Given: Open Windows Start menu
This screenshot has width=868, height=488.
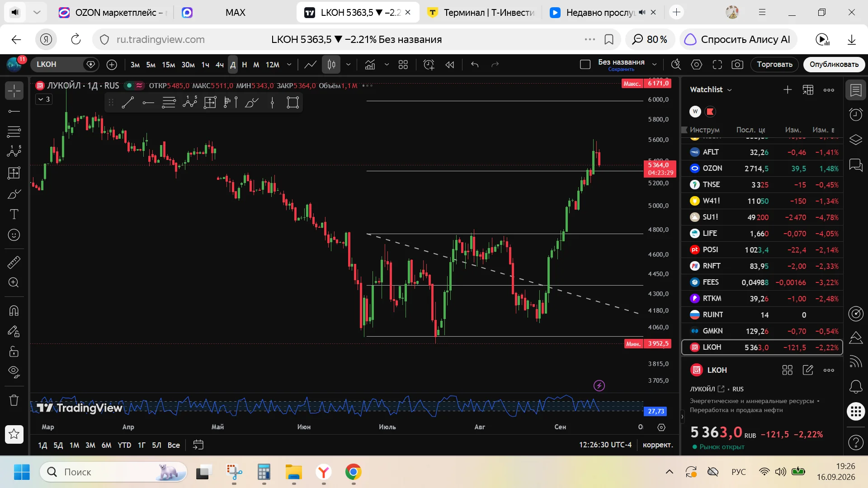Looking at the screenshot, I should tap(22, 472).
